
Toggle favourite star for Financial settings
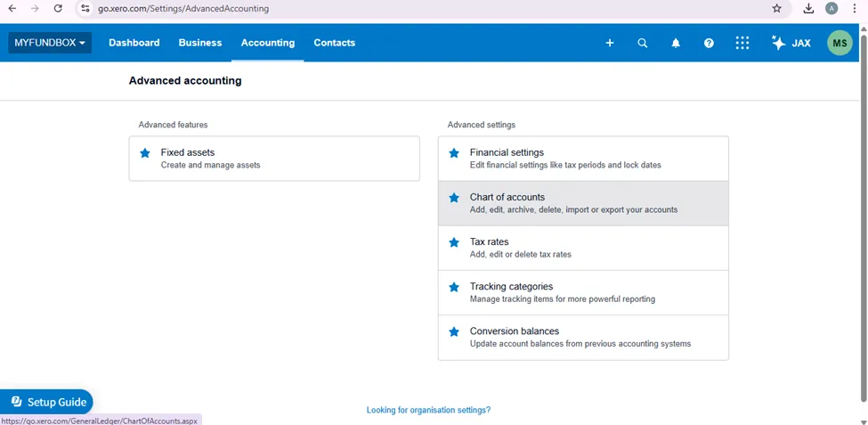[x=454, y=153]
